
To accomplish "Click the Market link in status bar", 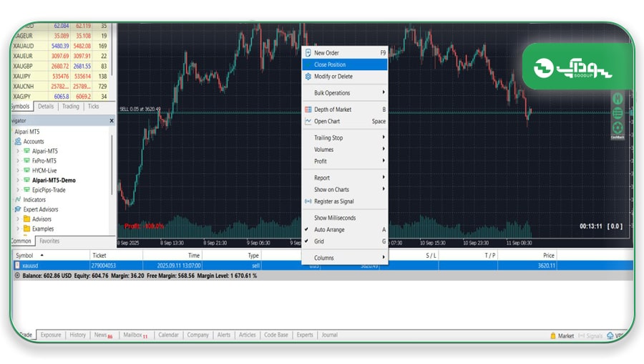I will tap(565, 336).
